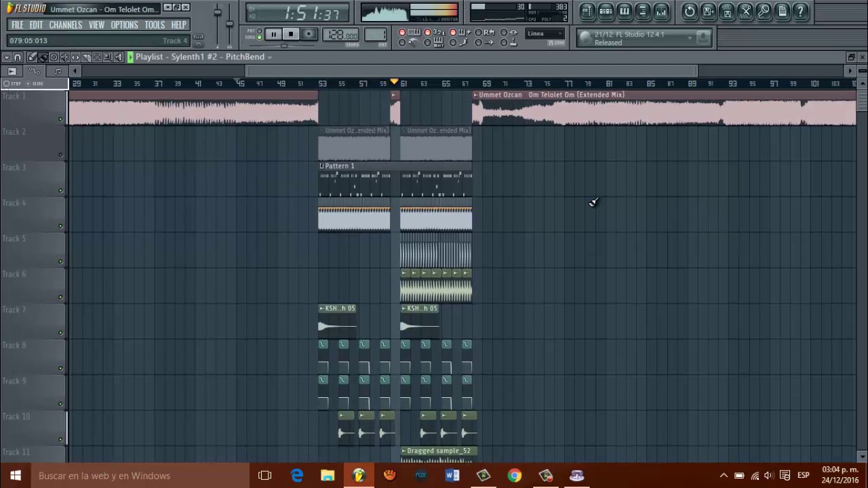Click Render/export audio save icon
The height and width of the screenshot is (488, 868).
(x=726, y=11)
